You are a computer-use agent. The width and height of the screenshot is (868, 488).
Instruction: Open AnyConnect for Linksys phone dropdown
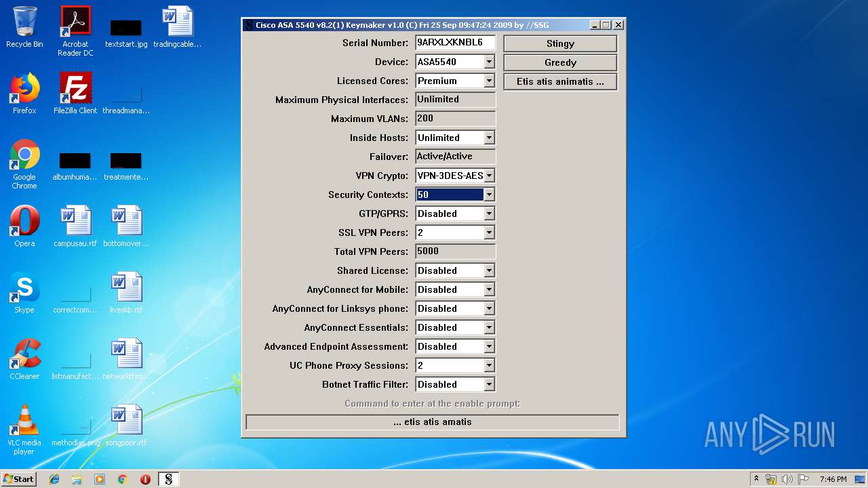[489, 308]
